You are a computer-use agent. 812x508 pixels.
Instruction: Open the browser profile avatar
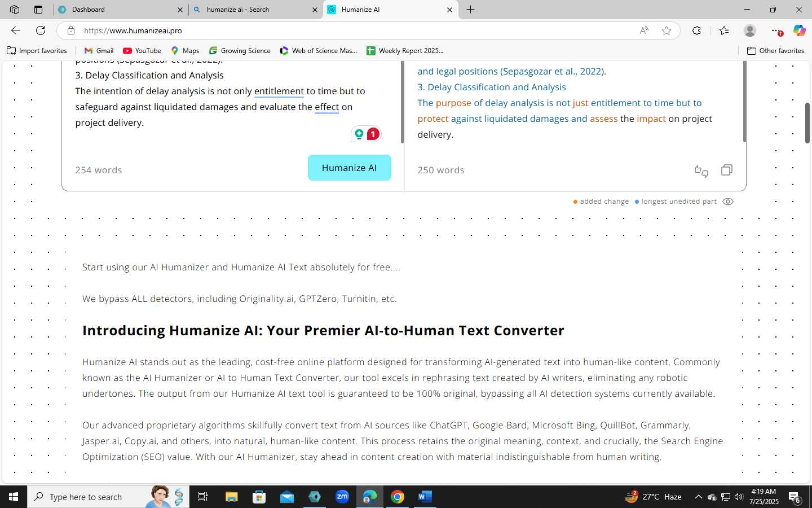point(750,30)
